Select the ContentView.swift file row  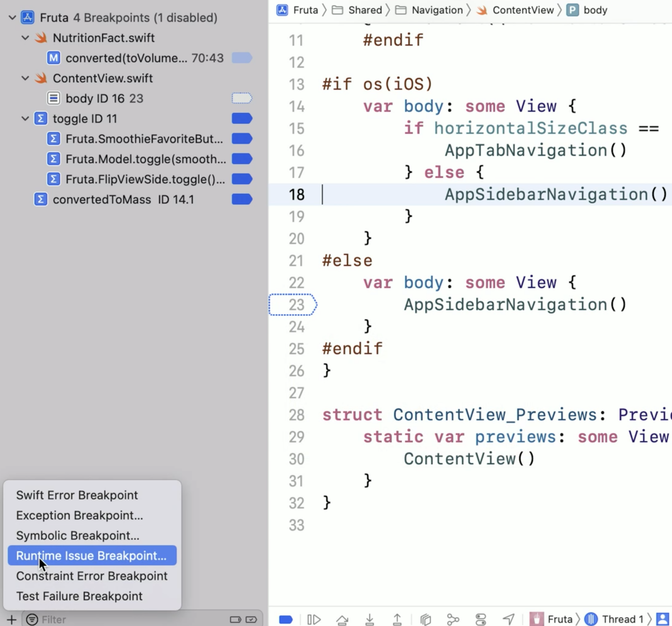pyautogui.click(x=134, y=78)
